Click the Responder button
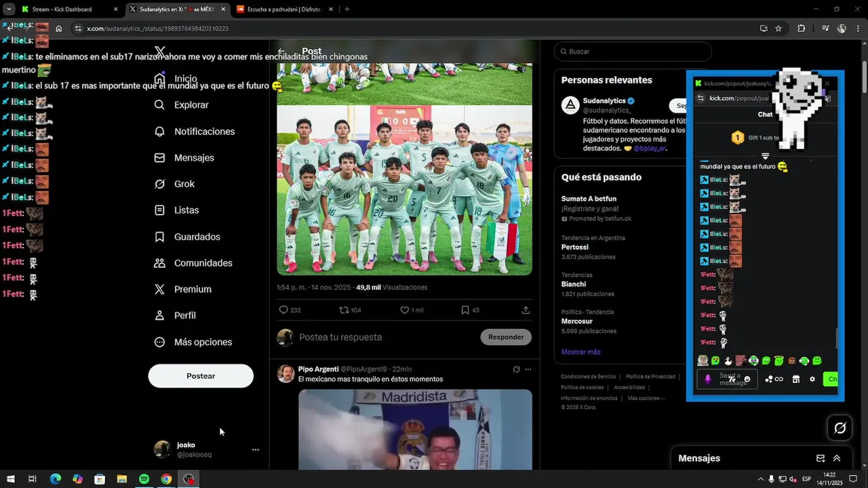 (x=506, y=337)
